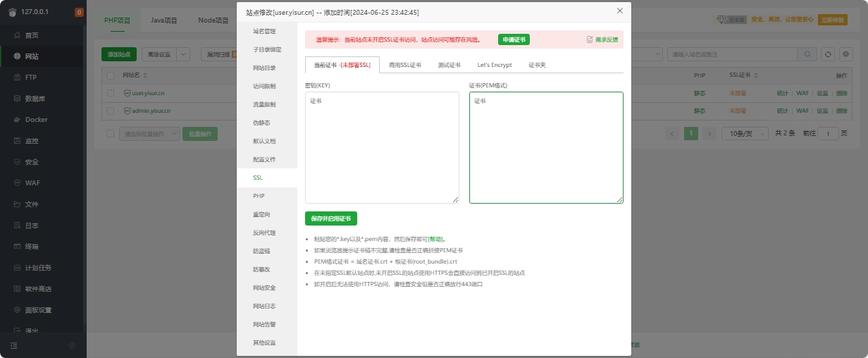The width and height of the screenshot is (868, 358).
Task: Click 删除 link in the first row
Action: [841, 92]
